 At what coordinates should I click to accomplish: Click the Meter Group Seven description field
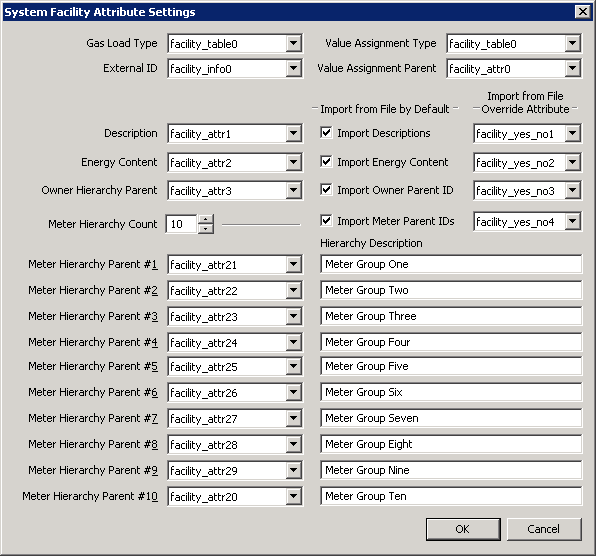pos(451,418)
